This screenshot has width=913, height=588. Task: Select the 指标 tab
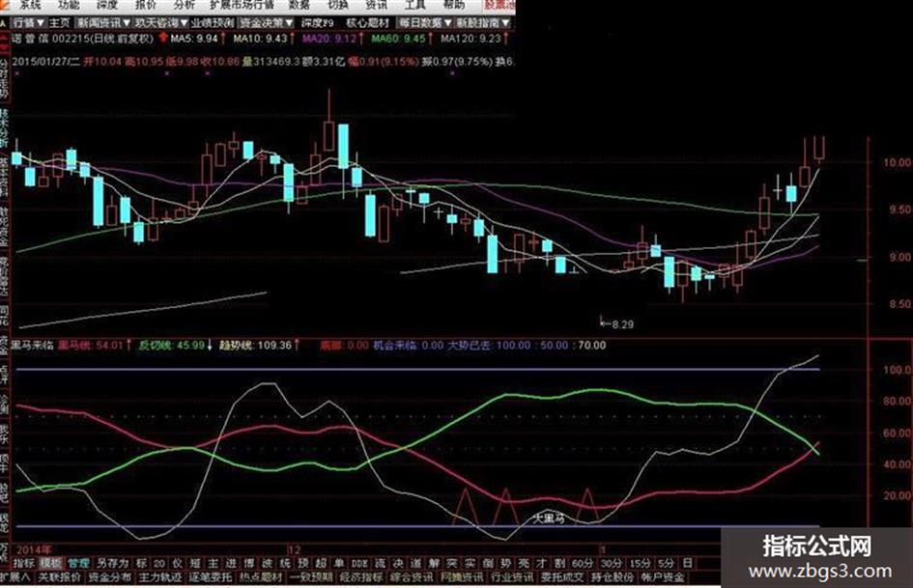23,563
